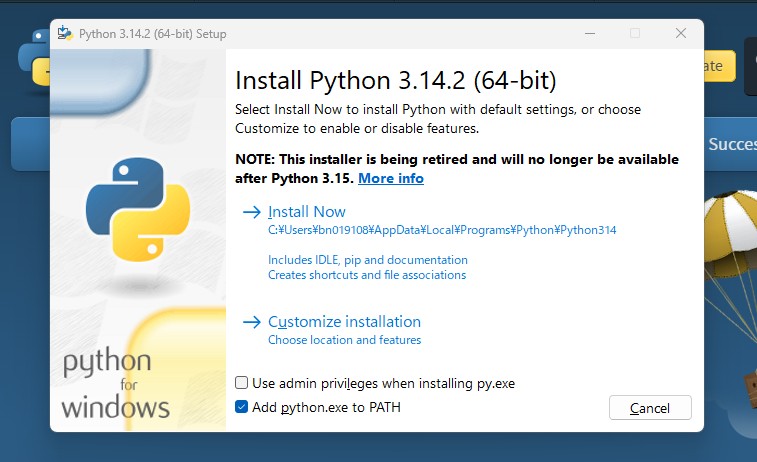Close the Python Setup dialog
Screen dimensions: 757x462
tap(680, 33)
